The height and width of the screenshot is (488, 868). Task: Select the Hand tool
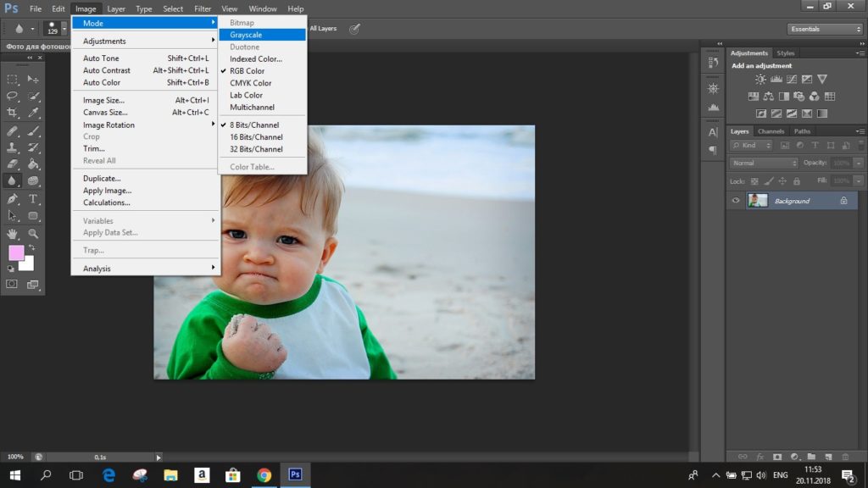click(12, 234)
